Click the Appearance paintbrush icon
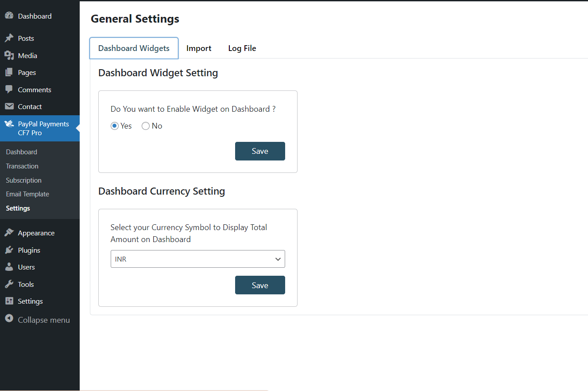 click(x=9, y=233)
